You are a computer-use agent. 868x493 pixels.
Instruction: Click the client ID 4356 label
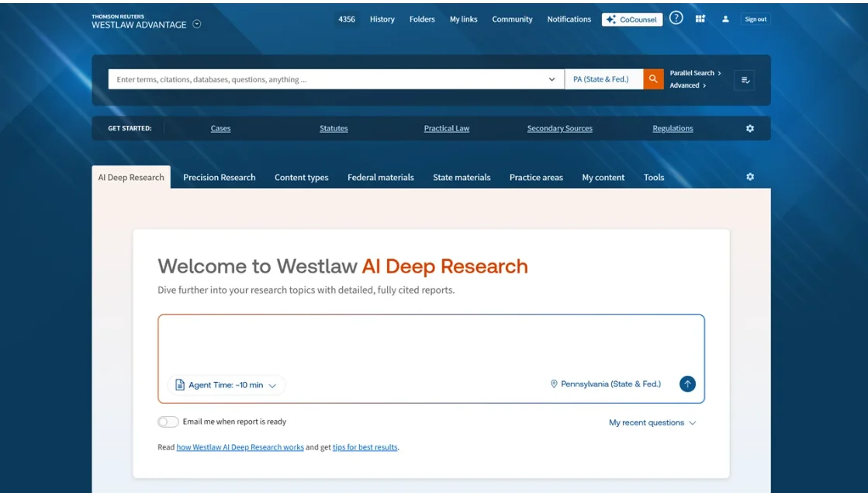347,19
